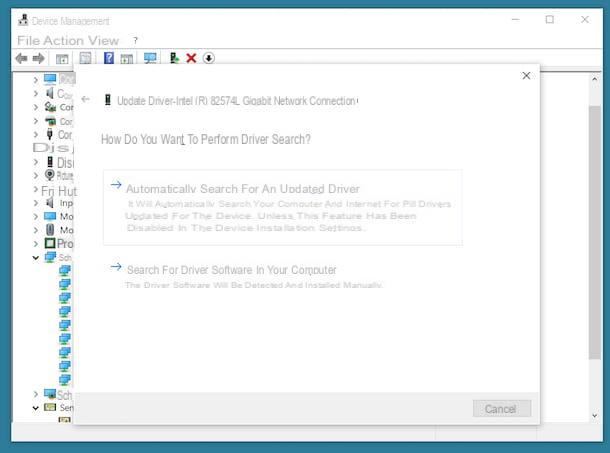This screenshot has height=453, width=610.
Task: Click the Device Management title bar icon
Action: (x=23, y=20)
